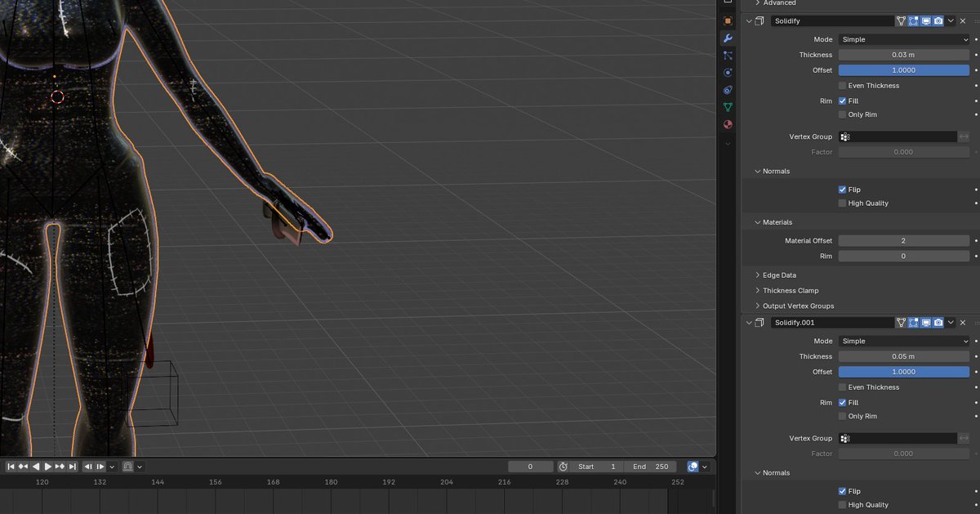Viewport: 980px width, 514px height.
Task: Uncheck Rim Fill in first Solidify modifier
Action: 842,101
